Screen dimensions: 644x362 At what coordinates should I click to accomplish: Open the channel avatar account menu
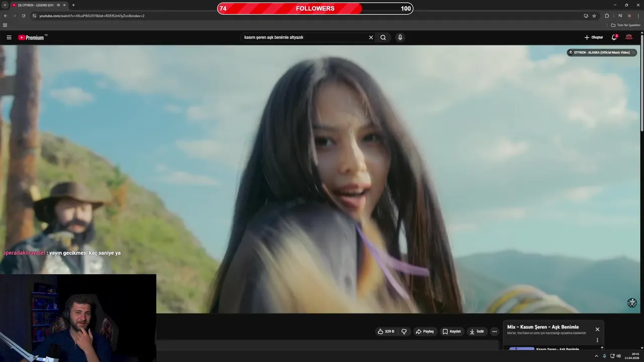(x=629, y=37)
